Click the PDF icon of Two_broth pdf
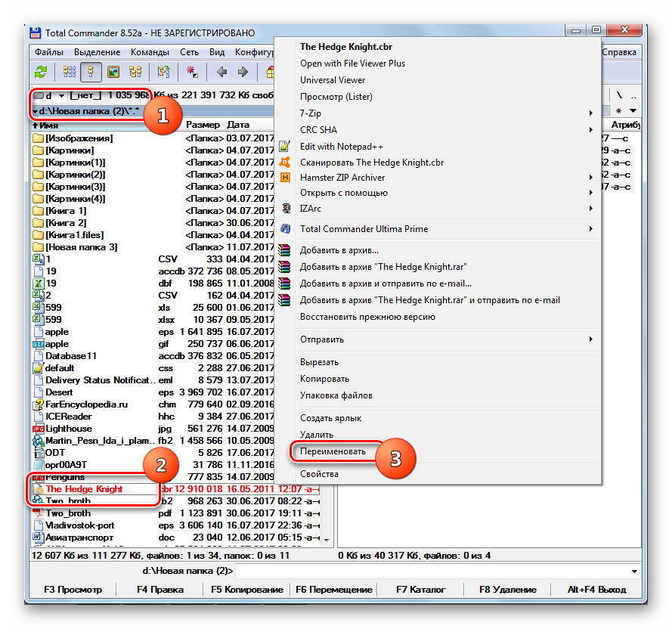 coord(39,513)
